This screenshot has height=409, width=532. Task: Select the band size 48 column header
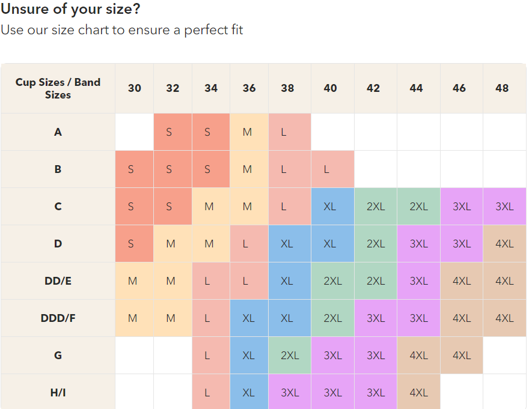[502, 88]
